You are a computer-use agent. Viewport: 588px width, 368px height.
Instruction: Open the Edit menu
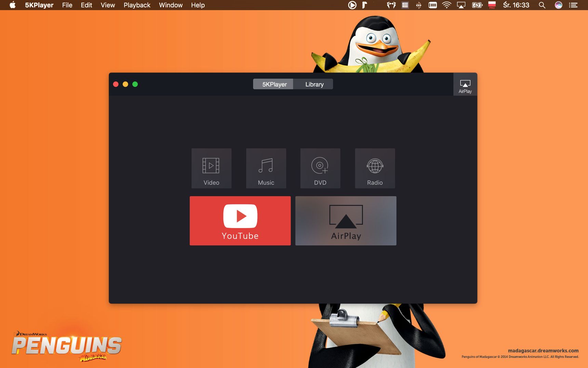pos(86,5)
